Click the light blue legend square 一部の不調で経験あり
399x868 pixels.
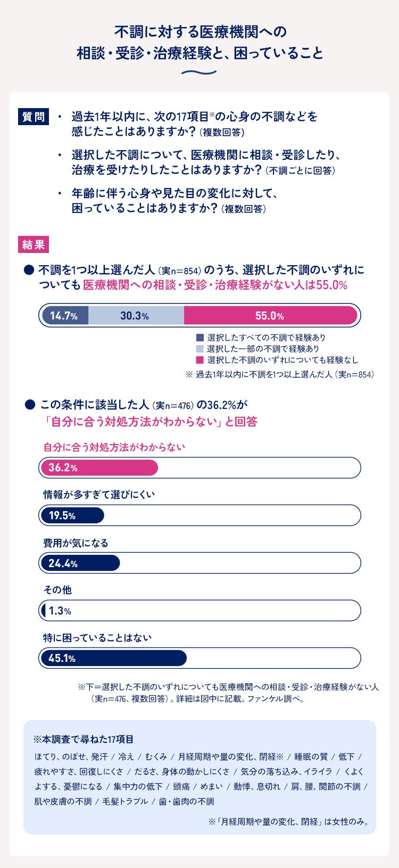pyautogui.click(x=200, y=349)
